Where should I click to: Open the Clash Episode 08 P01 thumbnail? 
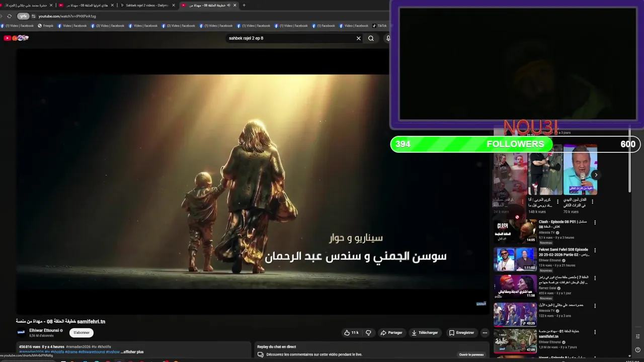(515, 231)
